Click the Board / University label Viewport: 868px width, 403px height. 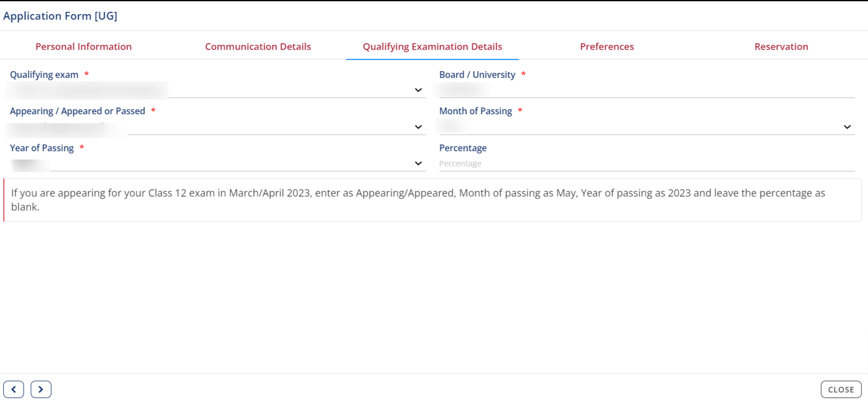[477, 74]
